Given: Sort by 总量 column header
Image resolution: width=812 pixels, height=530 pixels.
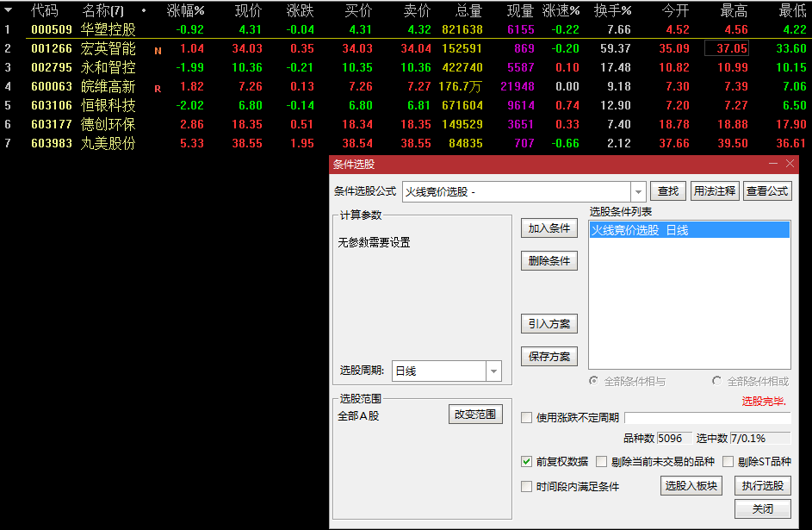Looking at the screenshot, I should click(x=468, y=10).
